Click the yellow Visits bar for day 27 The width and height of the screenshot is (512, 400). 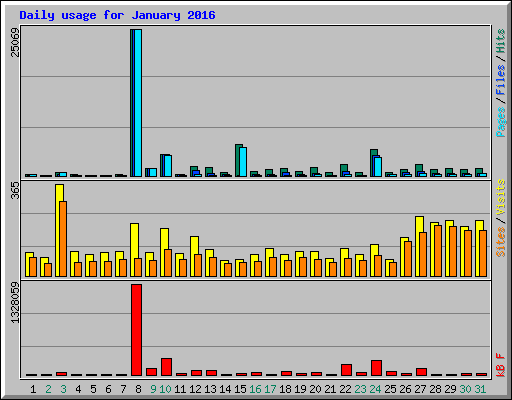418,246
